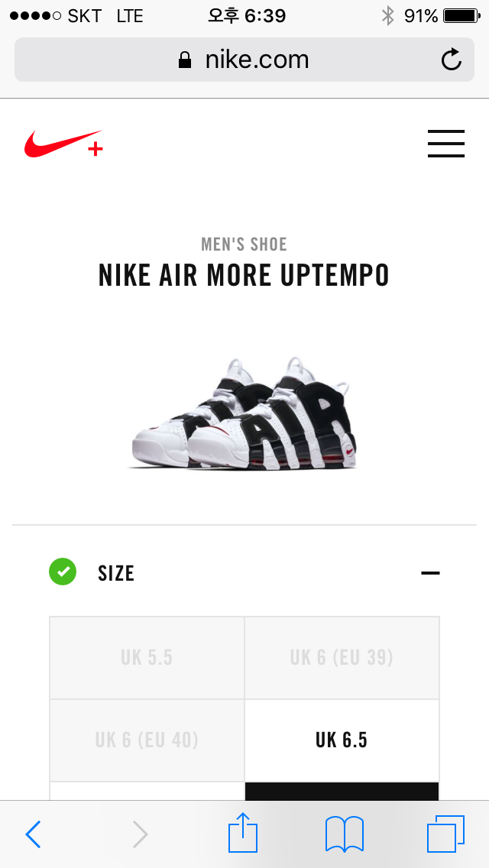Tap the nike.com address bar
Viewport: 489px width, 868px height.
(244, 60)
